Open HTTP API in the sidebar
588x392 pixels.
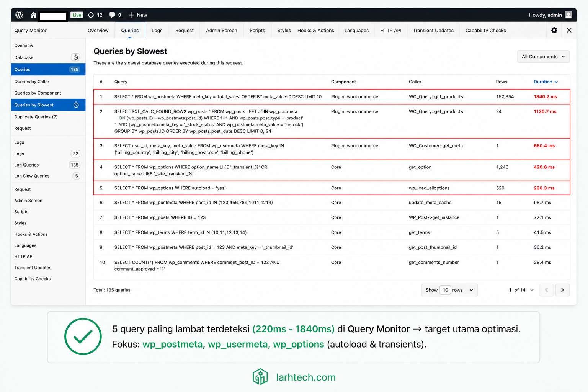point(24,256)
